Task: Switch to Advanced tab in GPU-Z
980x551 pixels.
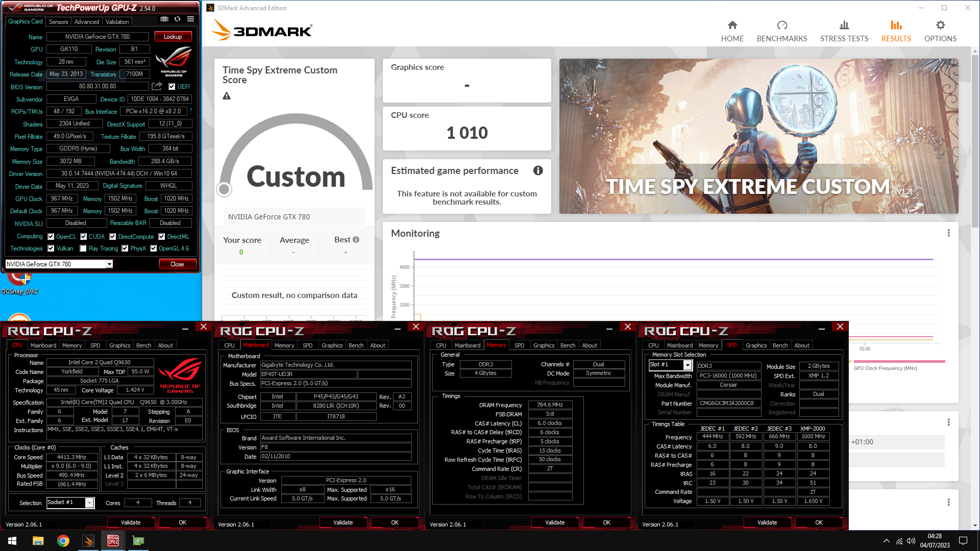Action: tap(87, 22)
